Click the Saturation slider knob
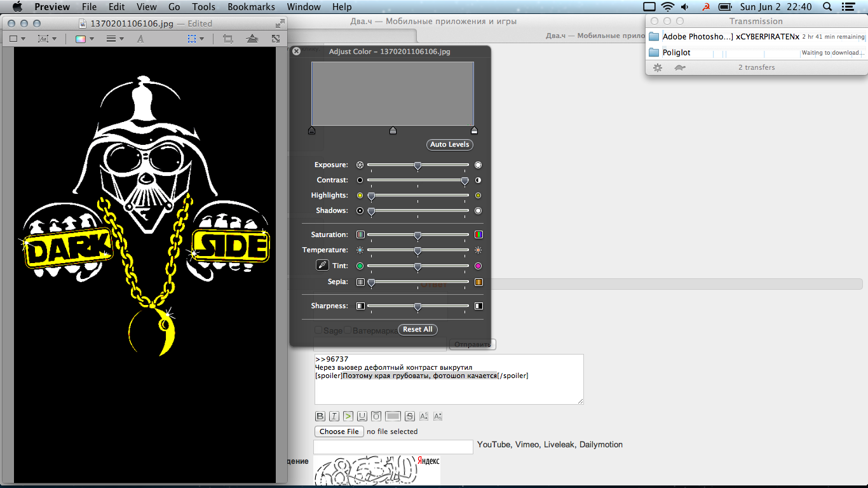Viewport: 868px width, 488px height. 417,235
